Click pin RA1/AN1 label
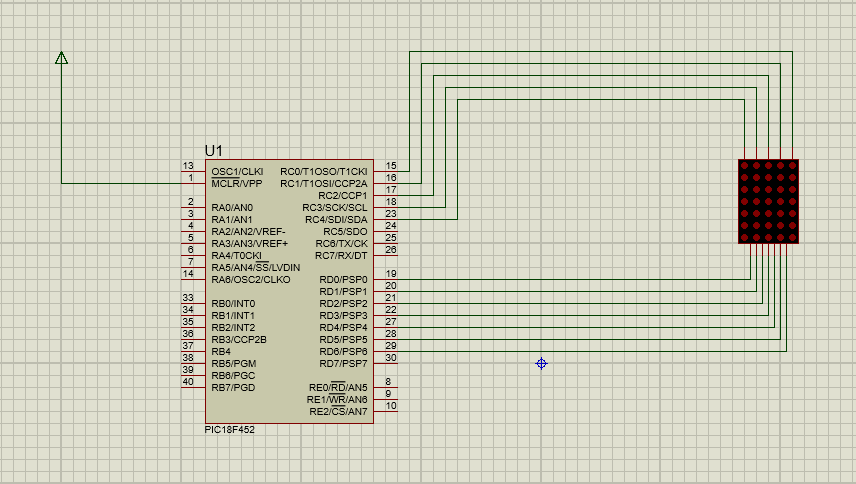Viewport: 856px width, 484px height. tap(231, 219)
